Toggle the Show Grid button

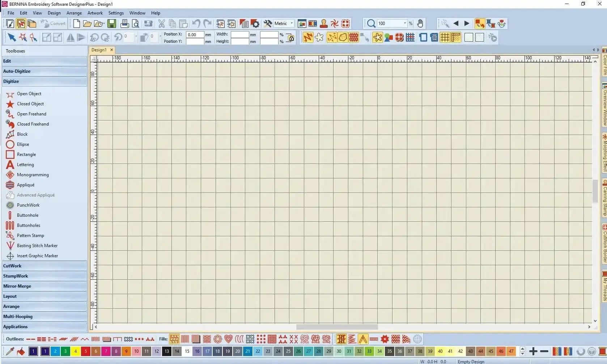tap(445, 37)
